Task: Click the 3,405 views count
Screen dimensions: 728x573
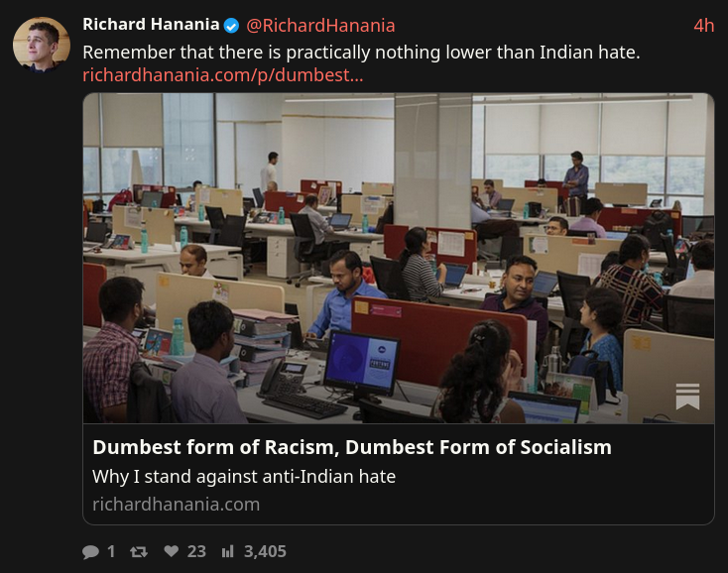Action: pos(265,551)
